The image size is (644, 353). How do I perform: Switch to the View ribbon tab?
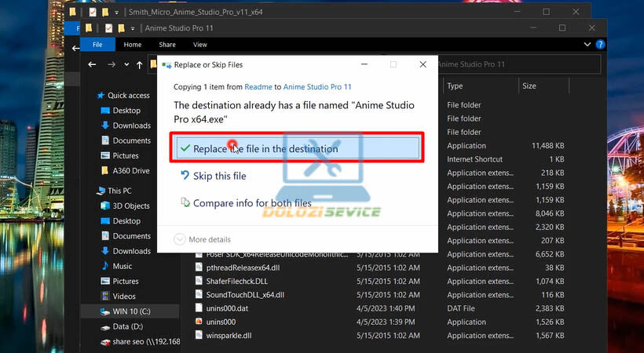point(200,45)
